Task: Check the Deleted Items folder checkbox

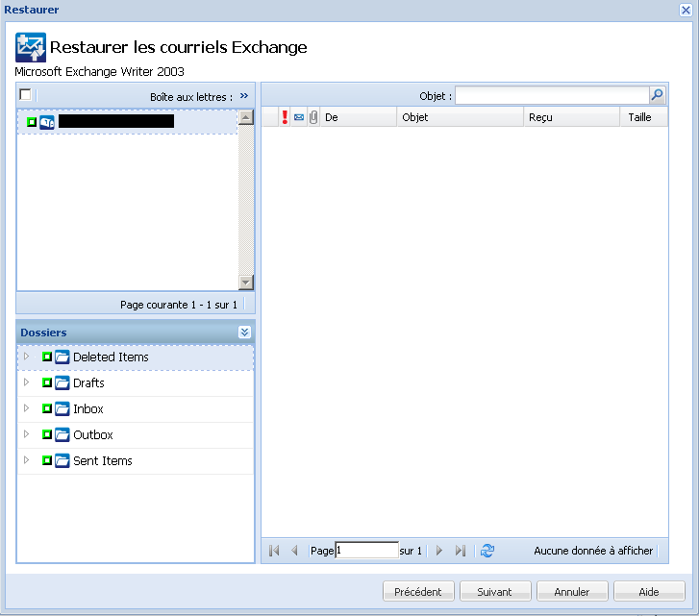Action: tap(47, 357)
